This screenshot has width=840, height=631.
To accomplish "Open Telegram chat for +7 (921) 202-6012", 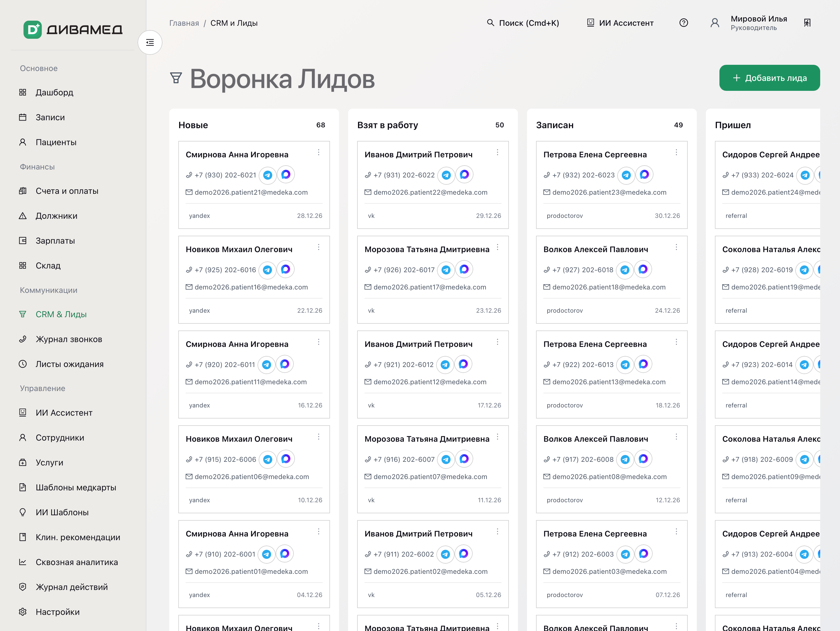I will 445,365.
